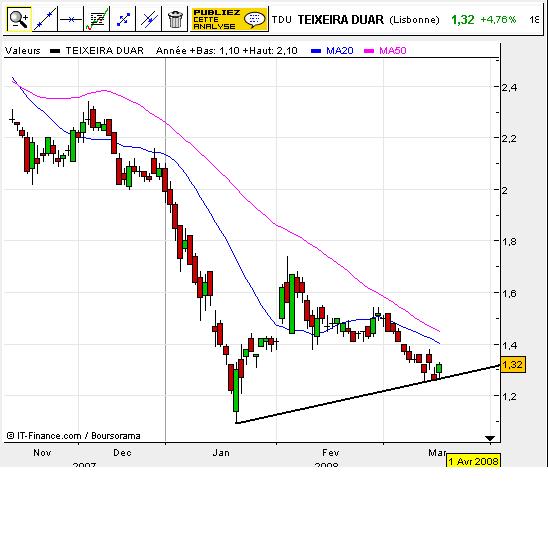548x560 pixels.
Task: Click the 1,8 price axis label
Action: click(x=509, y=241)
